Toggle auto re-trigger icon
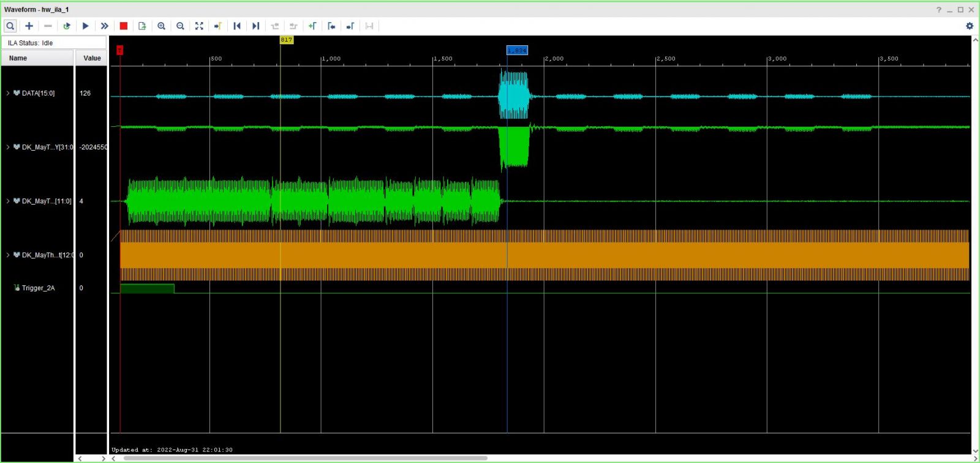980x463 pixels. (x=67, y=26)
